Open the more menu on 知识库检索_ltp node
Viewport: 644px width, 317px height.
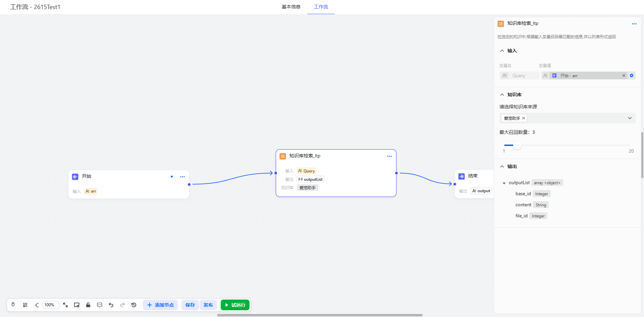click(x=389, y=156)
